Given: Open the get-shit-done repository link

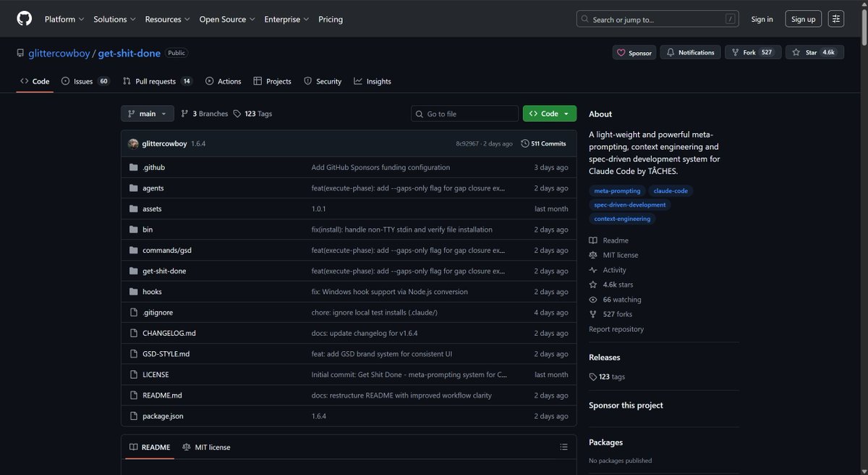Looking at the screenshot, I should (129, 53).
